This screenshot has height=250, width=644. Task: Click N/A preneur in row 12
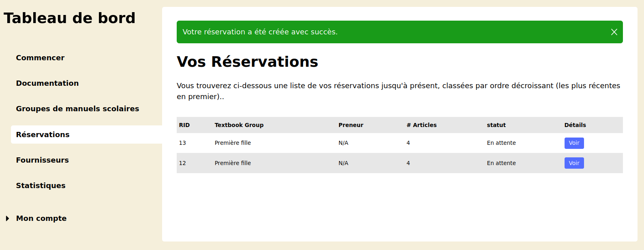[343, 163]
